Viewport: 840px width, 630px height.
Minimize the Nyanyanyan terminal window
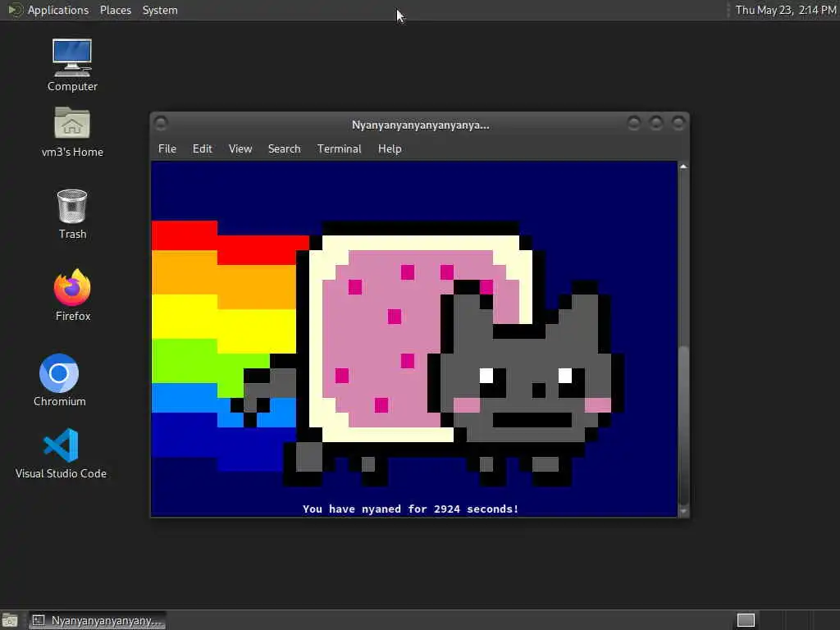[634, 124]
